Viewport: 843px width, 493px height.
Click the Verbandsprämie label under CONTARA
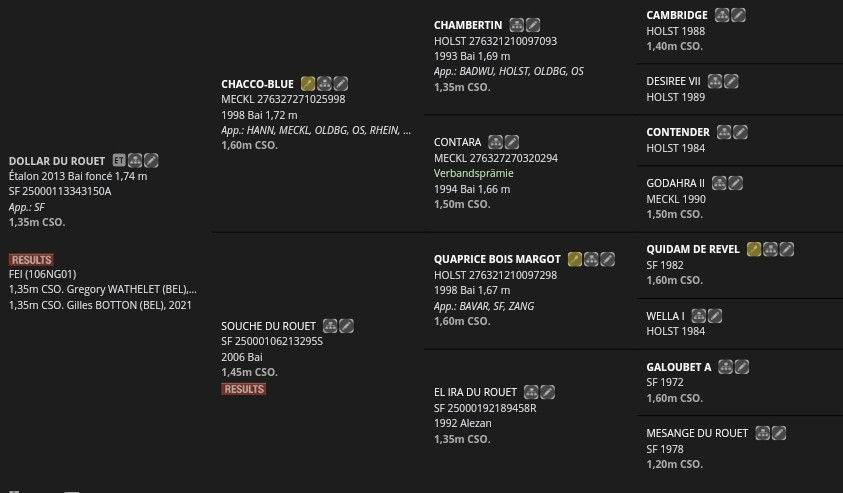[474, 173]
